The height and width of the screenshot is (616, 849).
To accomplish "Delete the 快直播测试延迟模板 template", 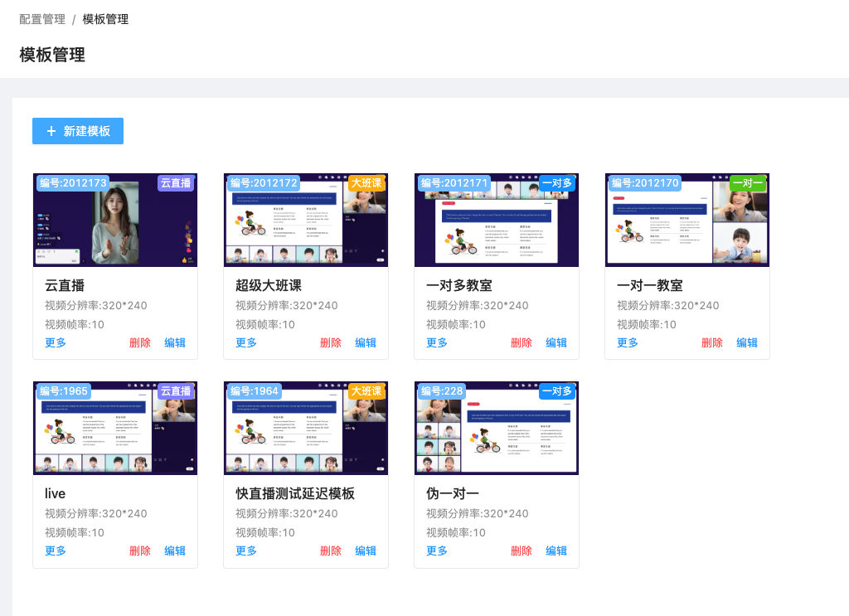I will 330,551.
